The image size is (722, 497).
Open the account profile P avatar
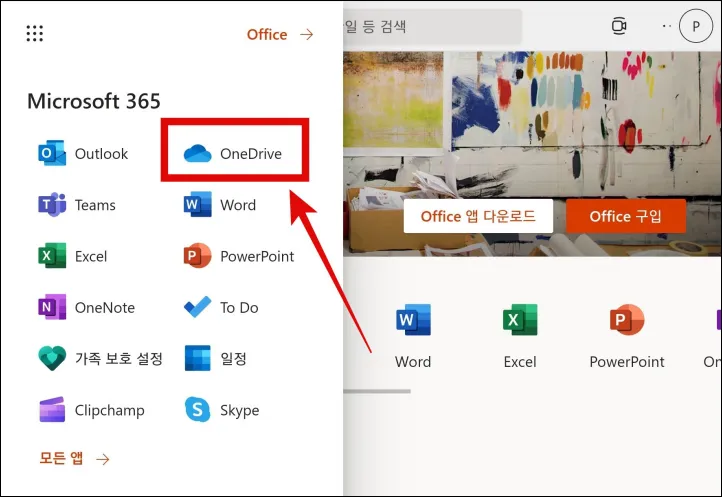point(696,26)
